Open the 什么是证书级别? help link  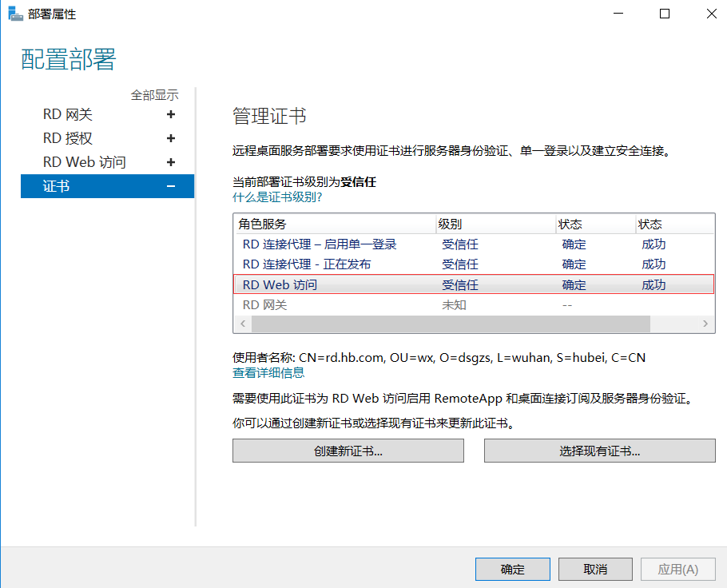tap(276, 197)
